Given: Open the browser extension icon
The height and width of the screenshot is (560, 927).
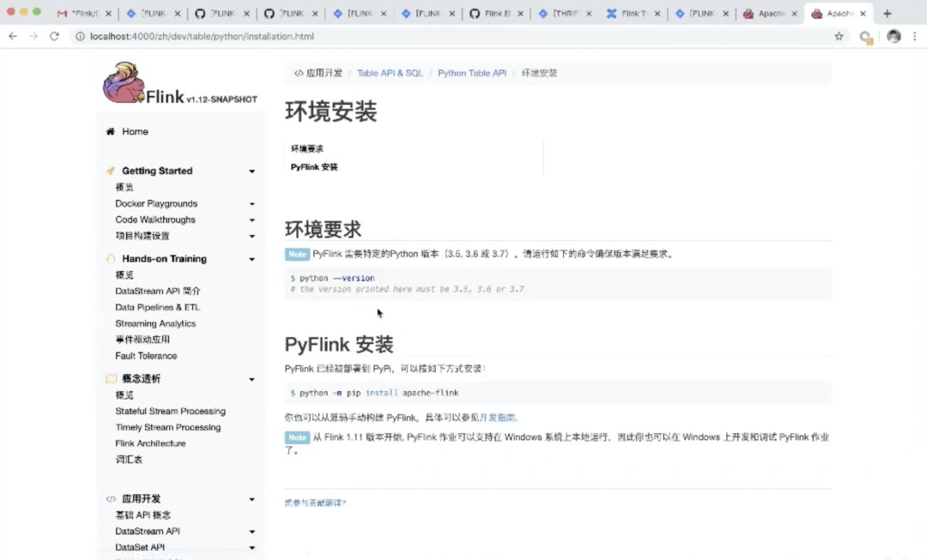Looking at the screenshot, I should point(866,37).
